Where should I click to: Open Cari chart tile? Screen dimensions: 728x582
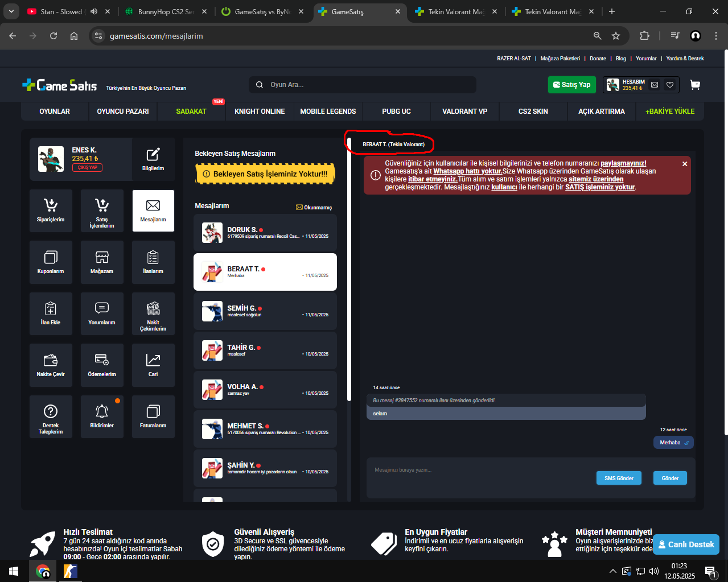click(x=153, y=365)
